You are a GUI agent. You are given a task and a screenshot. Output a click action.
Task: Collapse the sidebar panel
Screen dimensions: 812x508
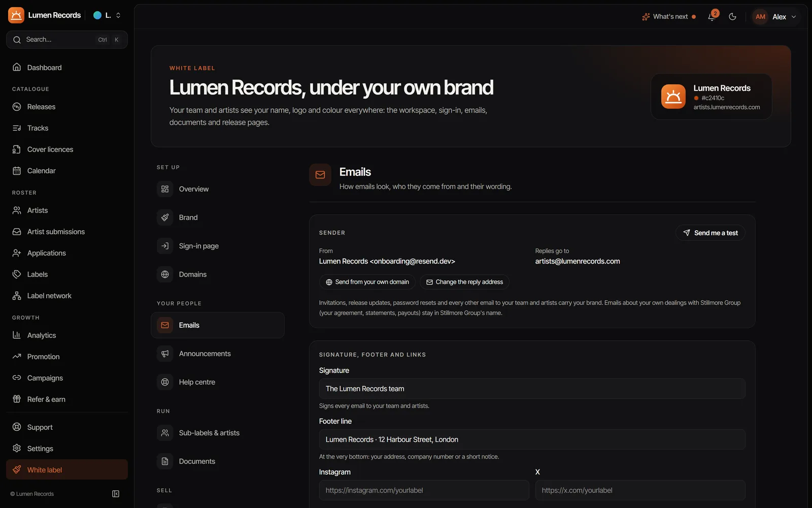[x=116, y=494]
